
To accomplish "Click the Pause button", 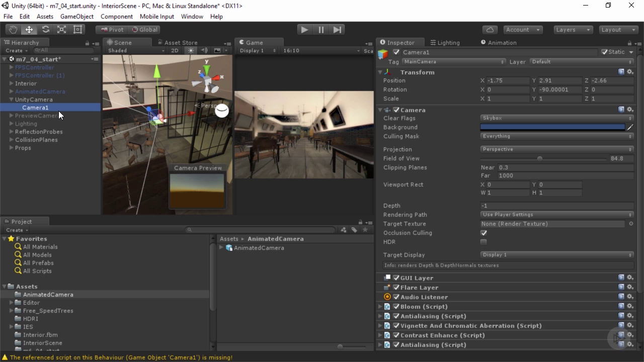I will coord(321,30).
